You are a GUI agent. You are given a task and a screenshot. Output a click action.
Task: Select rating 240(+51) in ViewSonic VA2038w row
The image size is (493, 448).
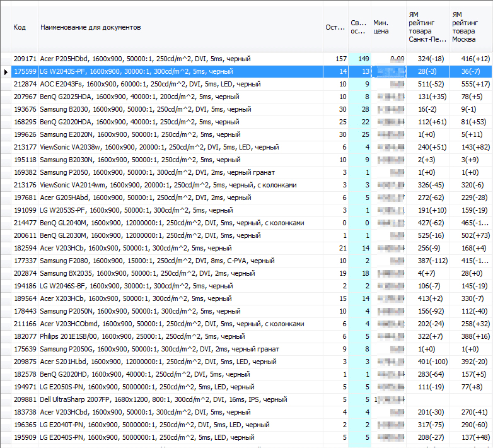pyautogui.click(x=428, y=147)
